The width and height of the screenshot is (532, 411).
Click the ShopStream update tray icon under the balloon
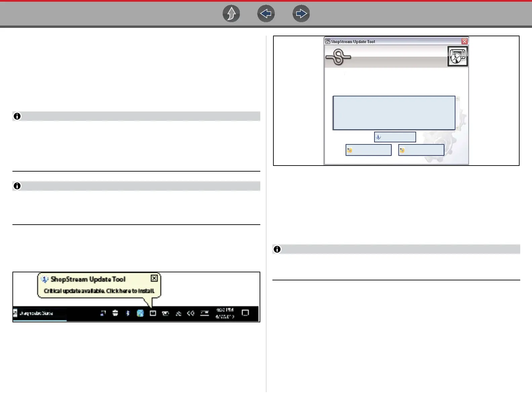click(153, 313)
